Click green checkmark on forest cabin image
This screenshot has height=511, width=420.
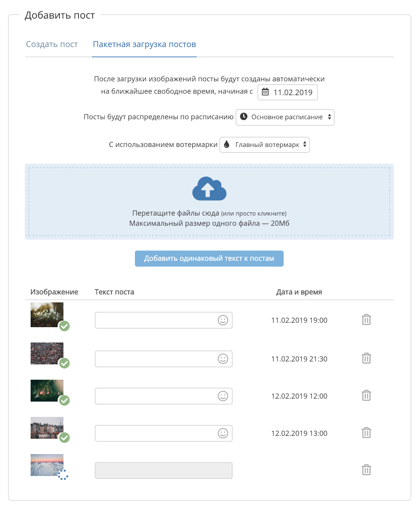click(x=65, y=400)
